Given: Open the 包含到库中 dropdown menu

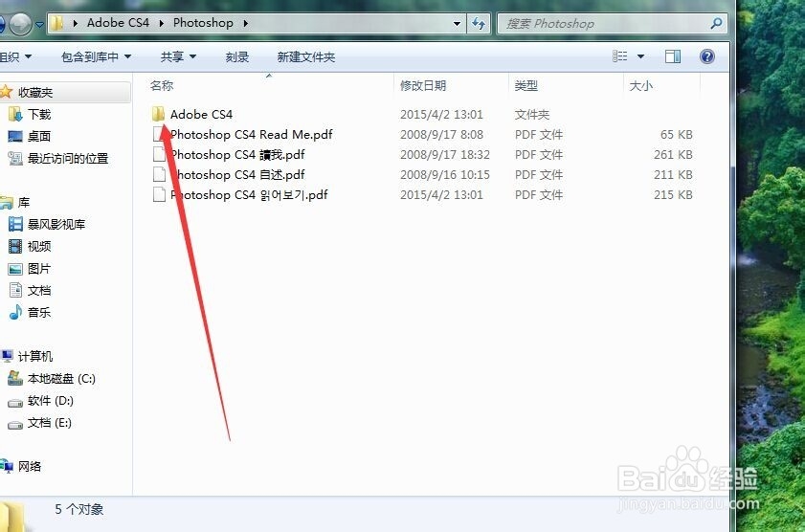Looking at the screenshot, I should point(96,56).
